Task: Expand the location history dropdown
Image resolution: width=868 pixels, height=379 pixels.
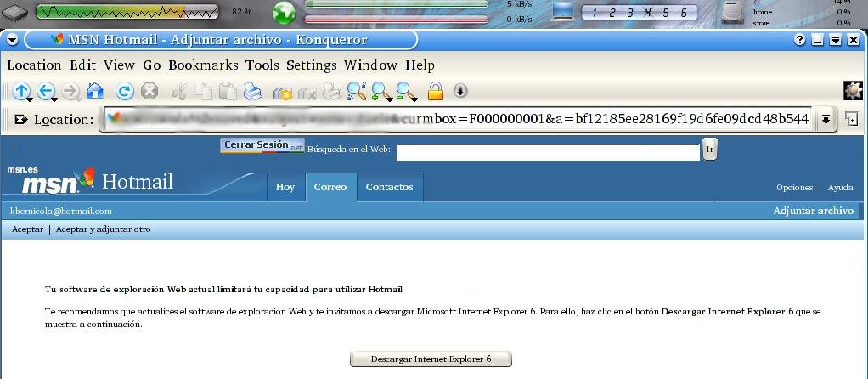Action: [826, 119]
